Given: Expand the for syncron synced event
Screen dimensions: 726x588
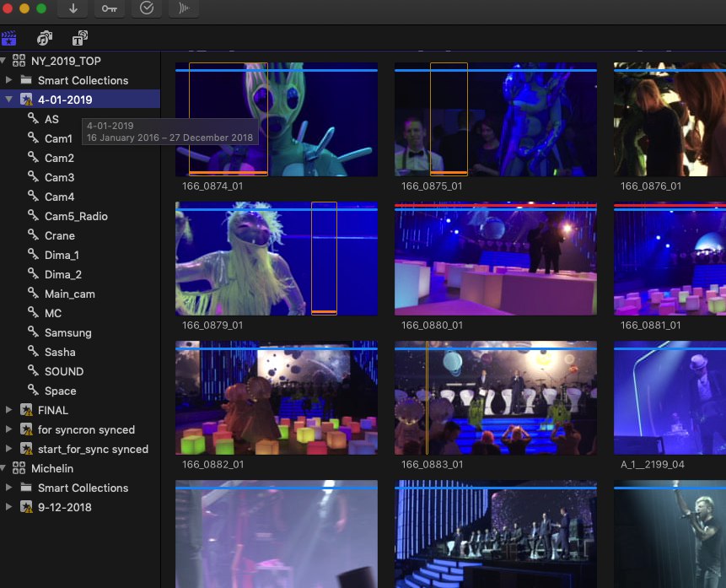Looking at the screenshot, I should [x=8, y=429].
